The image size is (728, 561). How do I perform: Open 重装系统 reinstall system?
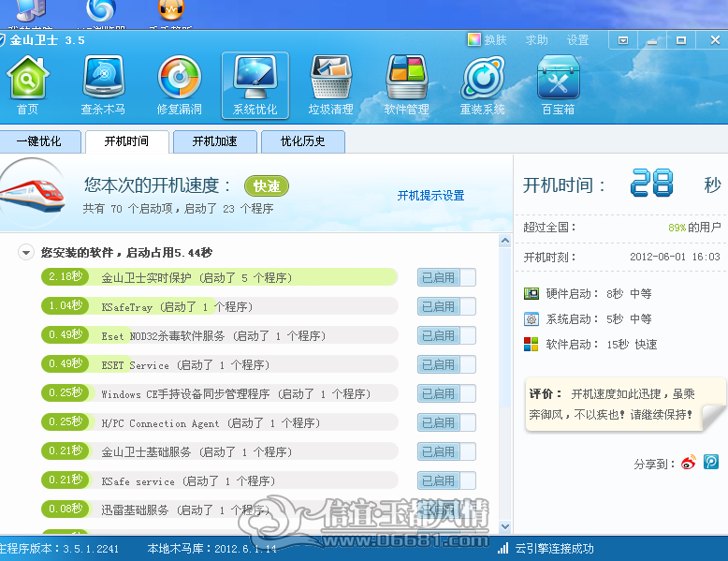click(x=483, y=85)
